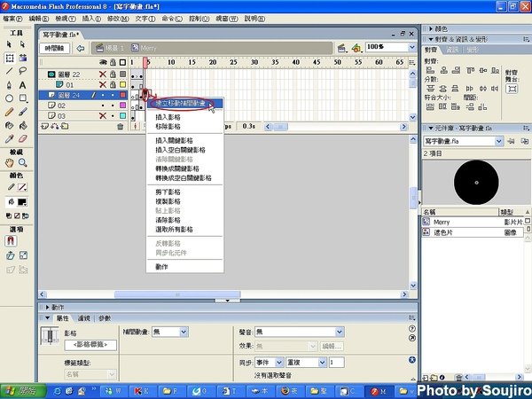The height and width of the screenshot is (399, 532).
Task: Select the Brush tool
Action: (x=22, y=112)
